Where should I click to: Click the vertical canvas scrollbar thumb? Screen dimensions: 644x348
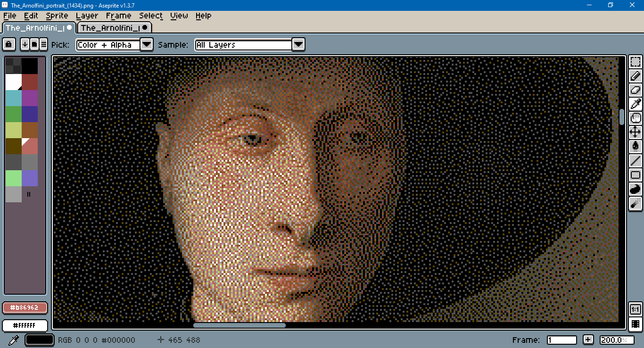[x=622, y=116]
